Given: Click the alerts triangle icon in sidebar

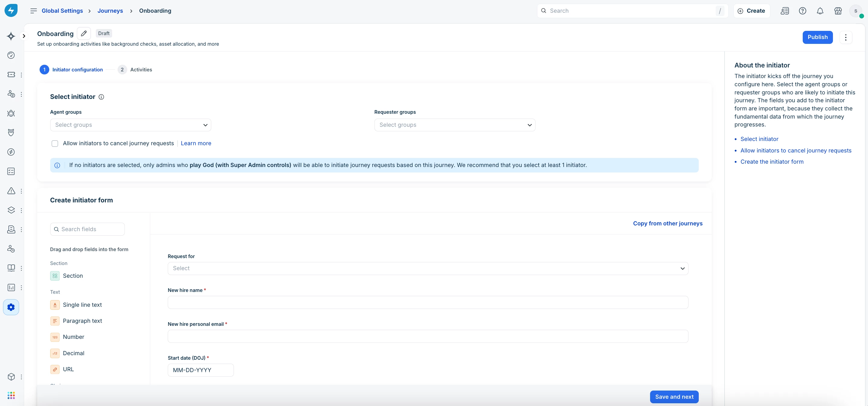Looking at the screenshot, I should (11, 191).
